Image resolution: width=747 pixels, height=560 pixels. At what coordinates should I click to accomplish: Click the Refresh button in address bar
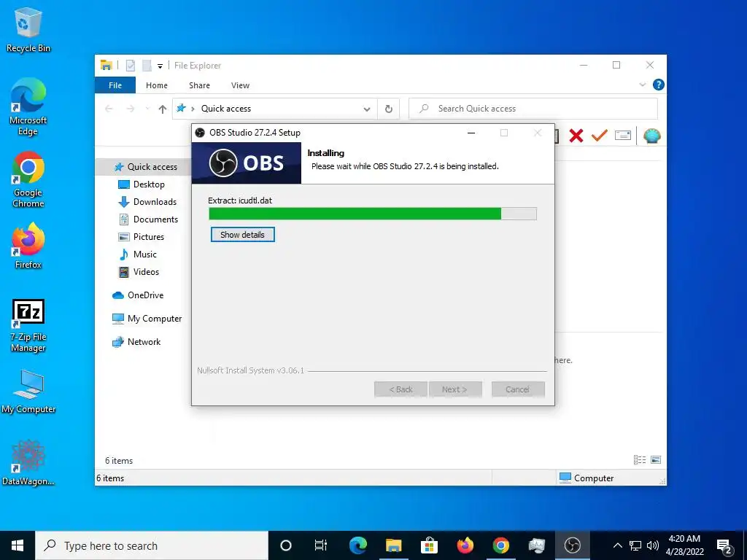(389, 109)
